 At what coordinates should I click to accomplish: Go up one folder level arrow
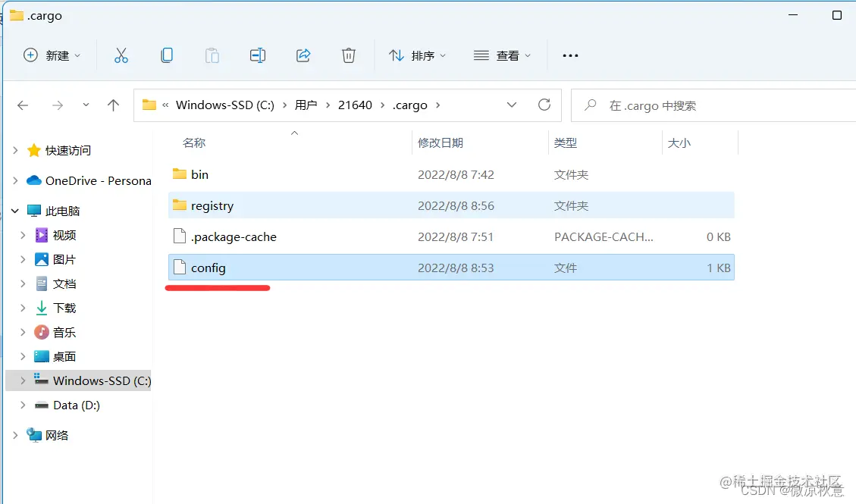point(113,105)
